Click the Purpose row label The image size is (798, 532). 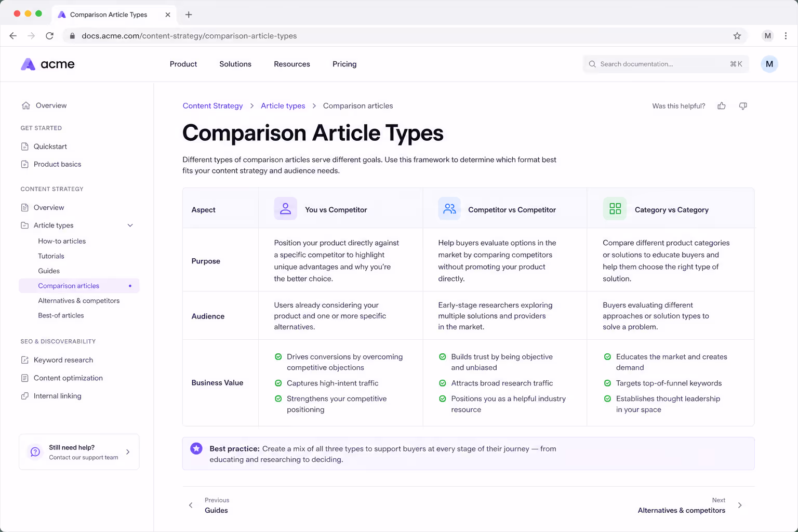[206, 261]
